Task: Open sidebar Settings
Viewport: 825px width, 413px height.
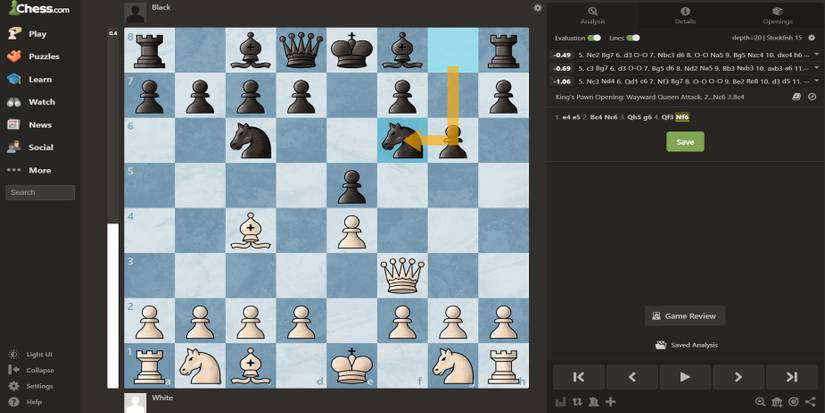Action: (x=31, y=386)
